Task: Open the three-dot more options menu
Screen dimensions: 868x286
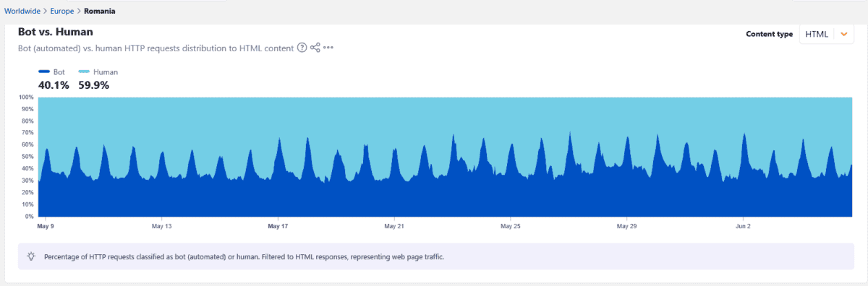Action: tap(328, 48)
